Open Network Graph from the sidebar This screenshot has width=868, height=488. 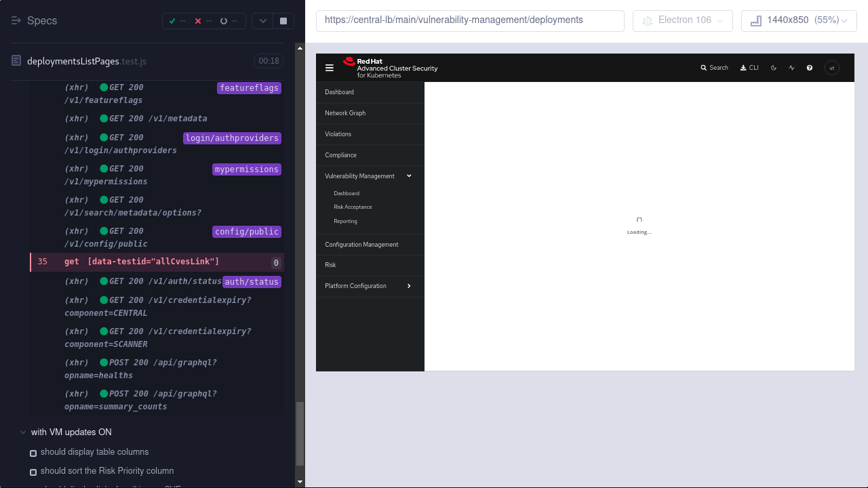tap(370, 113)
